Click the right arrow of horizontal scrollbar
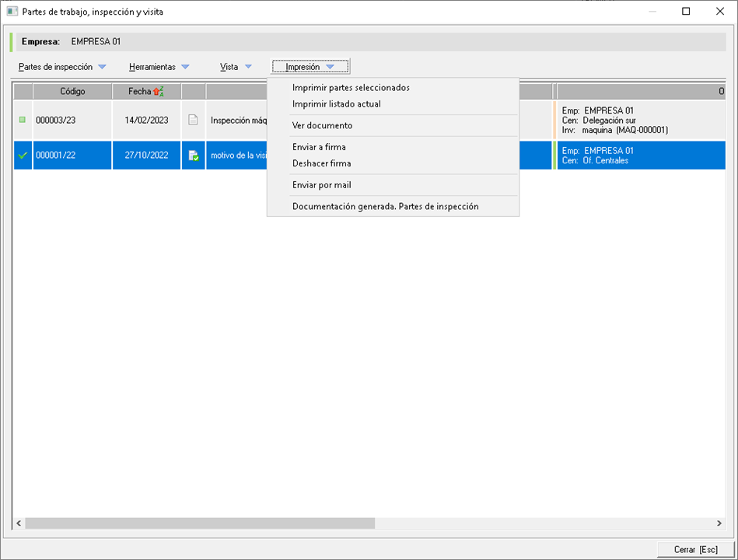The height and width of the screenshot is (560, 738). click(x=719, y=523)
